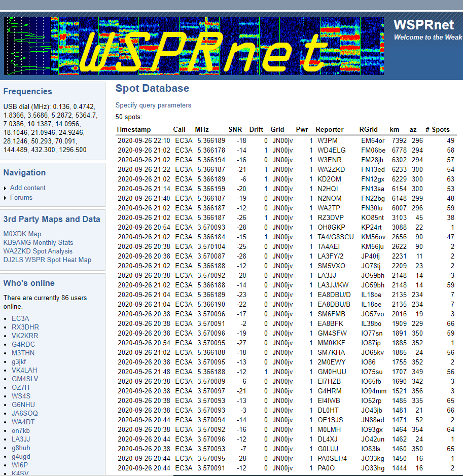Click the WSPRnet waterfall banner logo
The image size is (463, 476).
(x=194, y=46)
